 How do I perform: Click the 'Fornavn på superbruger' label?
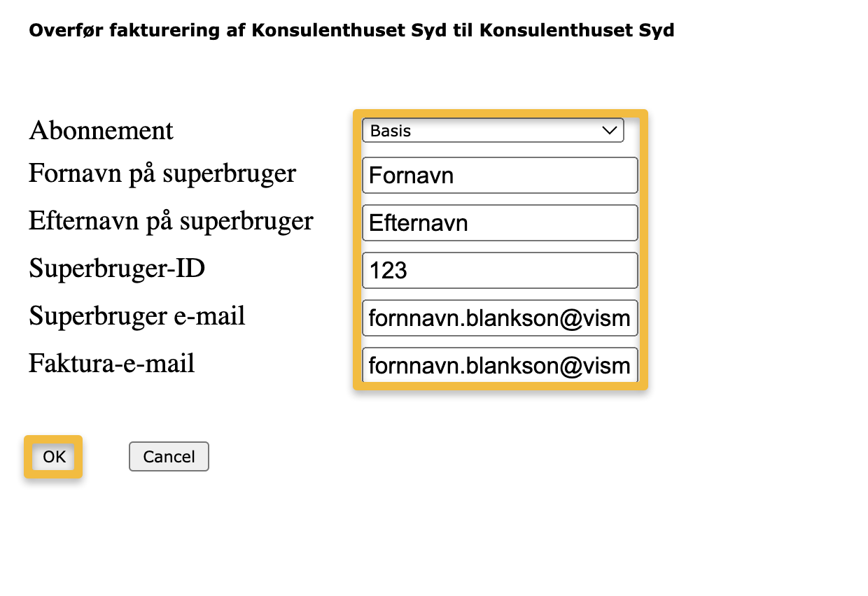(x=162, y=173)
